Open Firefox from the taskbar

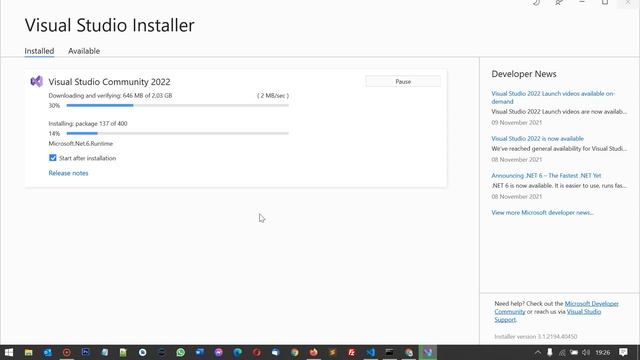coord(313,352)
